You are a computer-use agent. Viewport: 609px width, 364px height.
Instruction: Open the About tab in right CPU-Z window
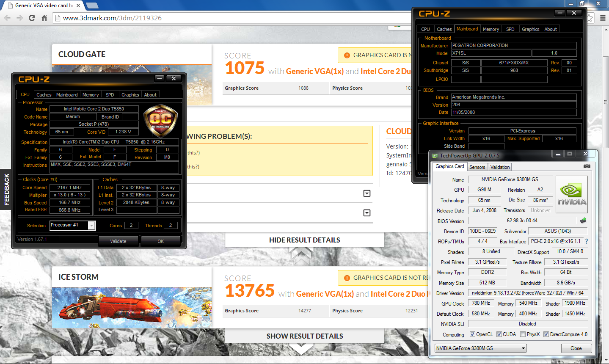551,29
